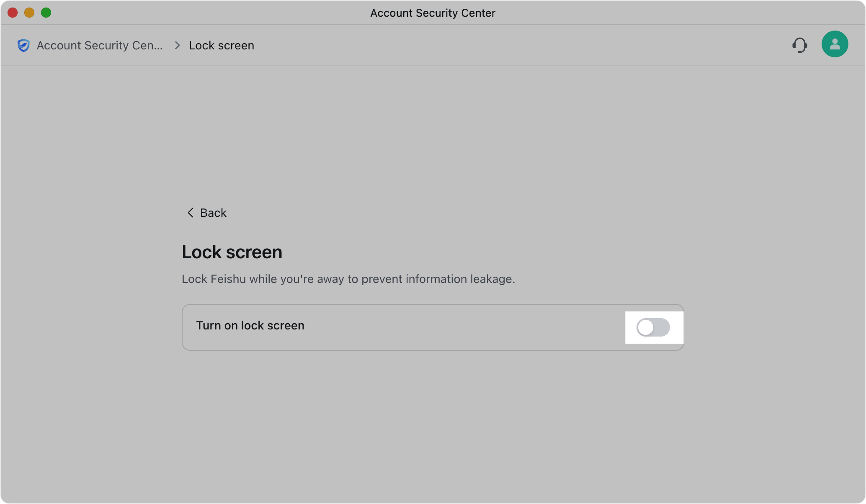Minimize the window with the yellow button
The width and height of the screenshot is (866, 504).
(29, 13)
